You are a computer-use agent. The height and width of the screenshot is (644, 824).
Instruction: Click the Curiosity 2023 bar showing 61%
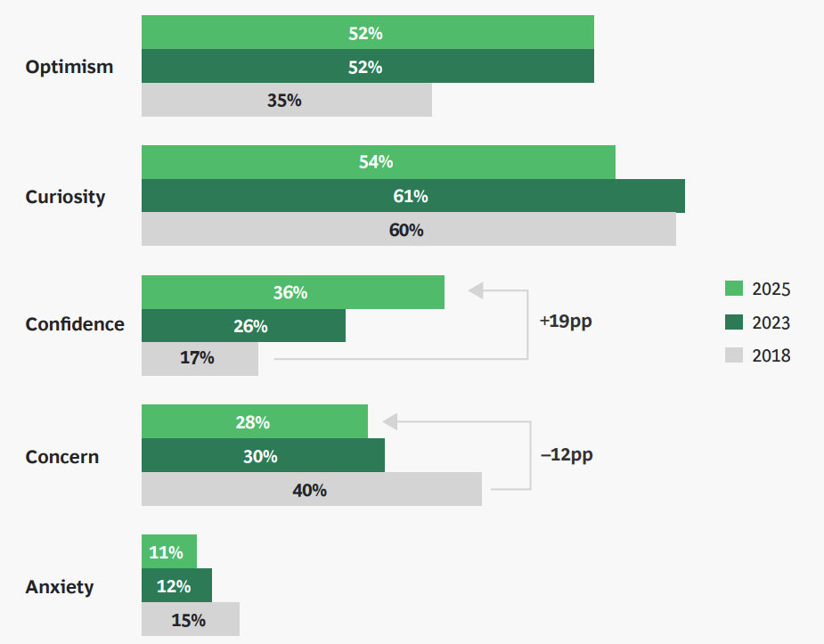pos(412,196)
